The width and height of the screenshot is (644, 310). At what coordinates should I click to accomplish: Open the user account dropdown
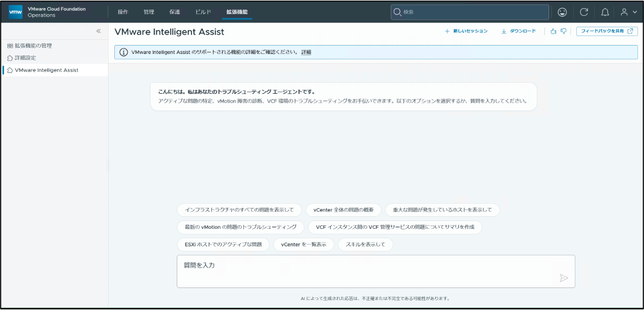coord(629,12)
